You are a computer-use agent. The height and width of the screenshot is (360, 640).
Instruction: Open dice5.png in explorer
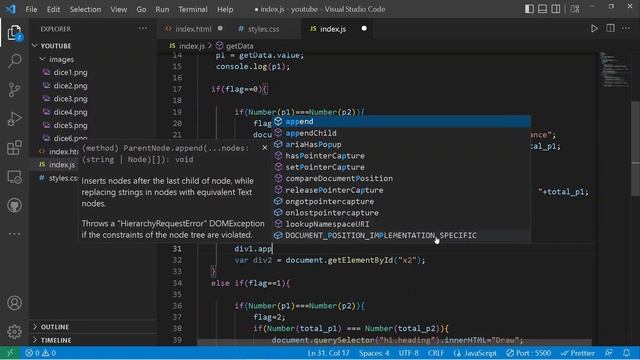coord(70,125)
